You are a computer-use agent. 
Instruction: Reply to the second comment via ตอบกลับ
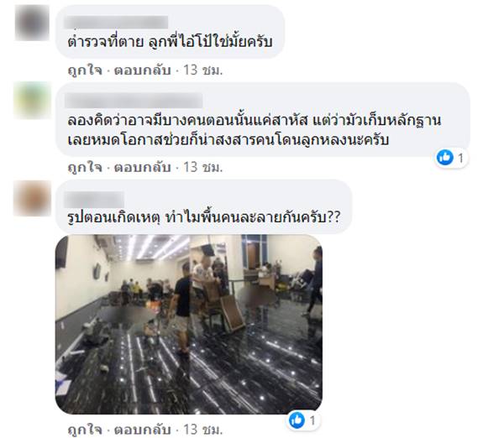pyautogui.click(x=143, y=167)
